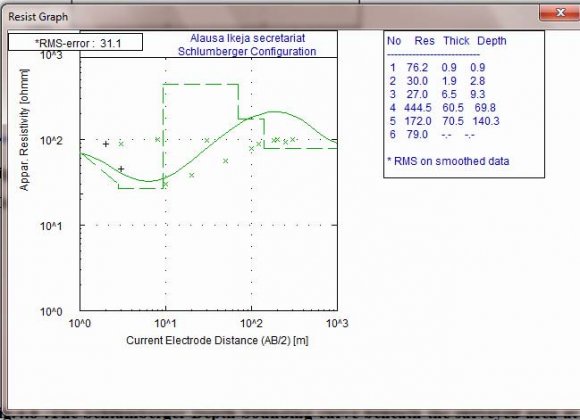Click resistivity value 30.0 in layer 2
Screen dimensions: 580x420
[417, 81]
